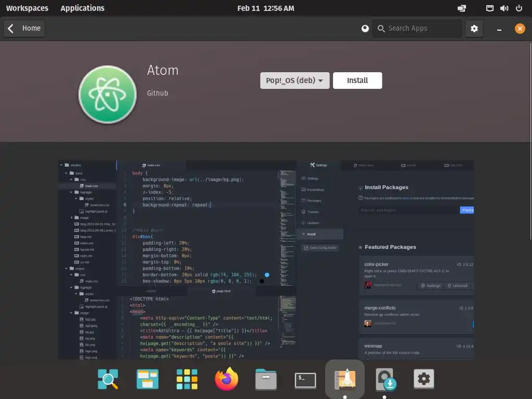Click the network tray icon

[x=489, y=8]
